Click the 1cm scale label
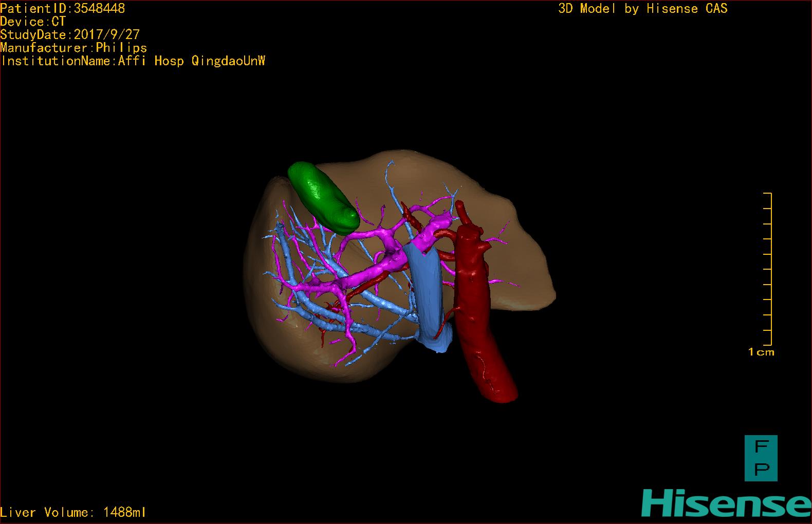The image size is (812, 524). [761, 352]
